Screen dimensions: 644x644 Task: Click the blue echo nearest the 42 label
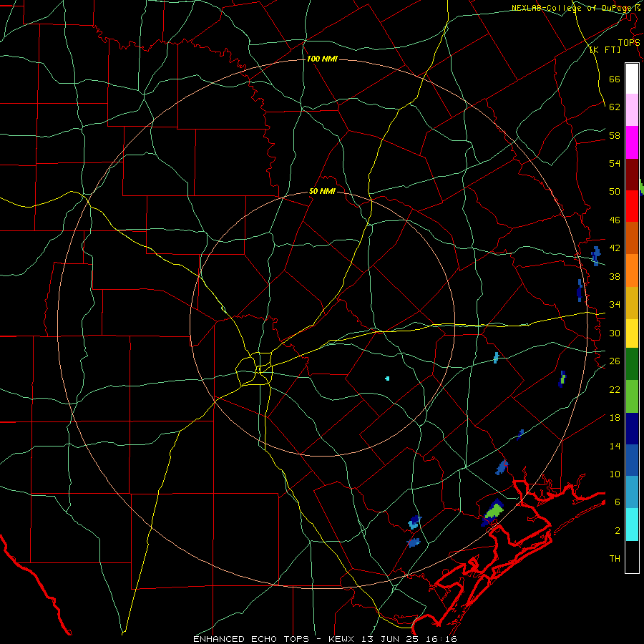point(596,256)
